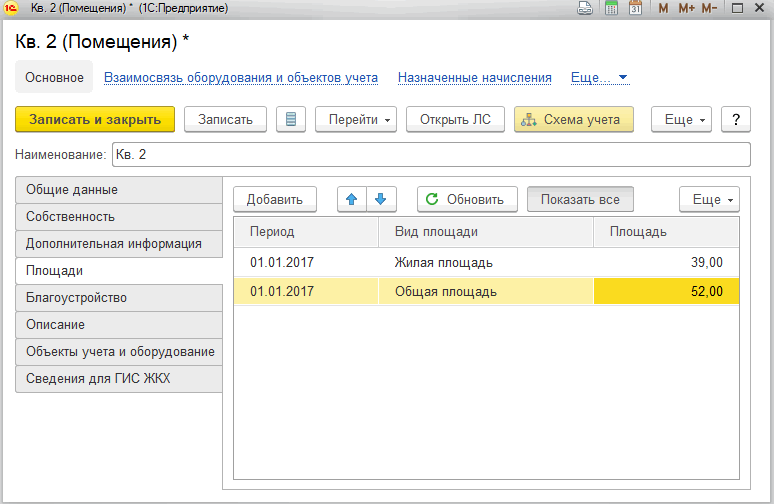The width and height of the screenshot is (774, 504).
Task: Select the Основное navigation tab
Action: click(x=54, y=78)
